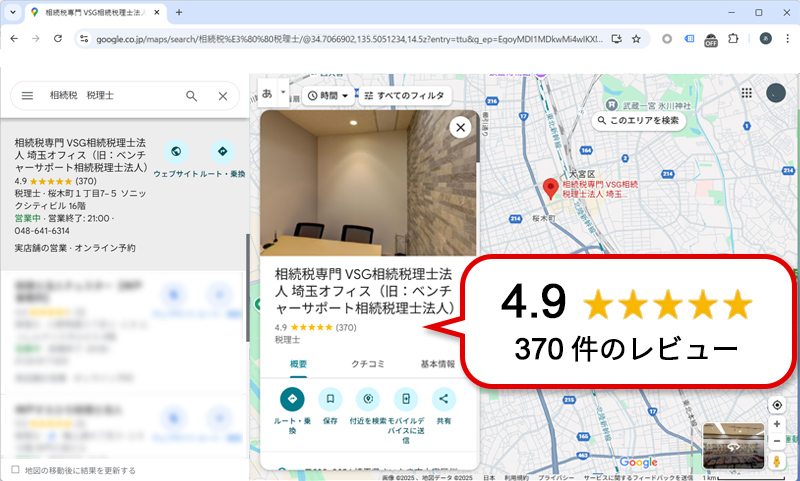Open the Chrome three-dot menu
The width and height of the screenshot is (800, 481).
pos(787,39)
